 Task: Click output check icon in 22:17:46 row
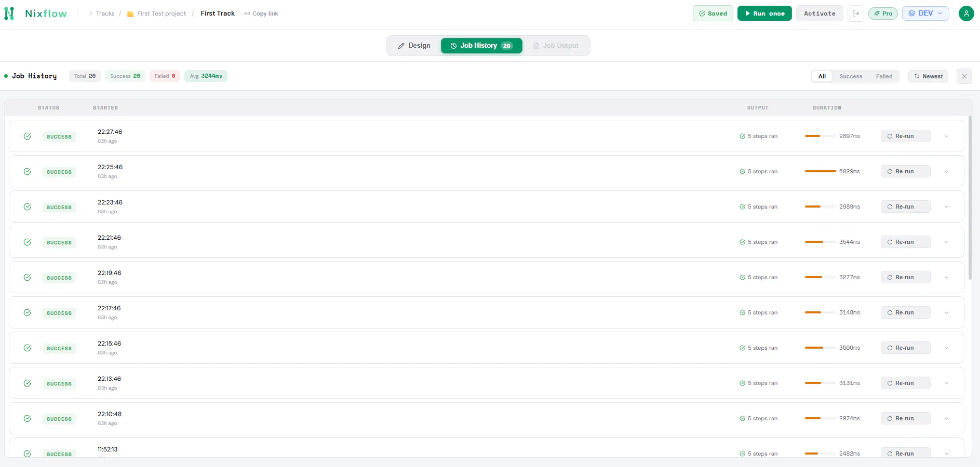(742, 313)
